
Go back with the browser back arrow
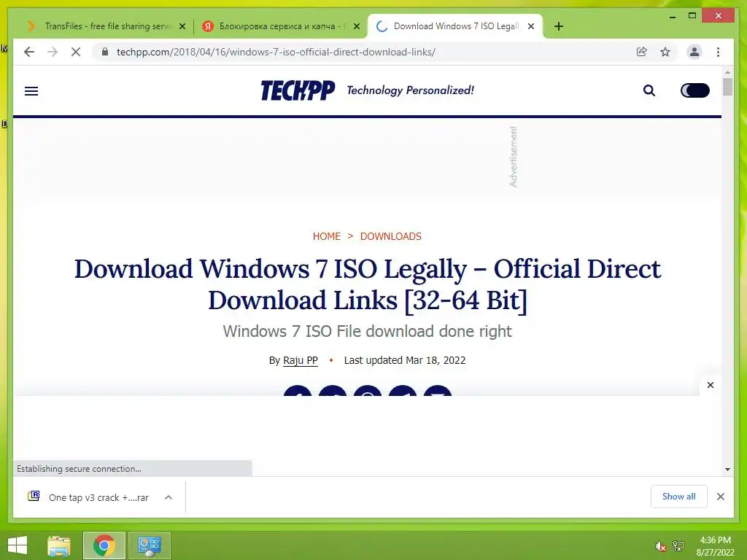pos(29,52)
